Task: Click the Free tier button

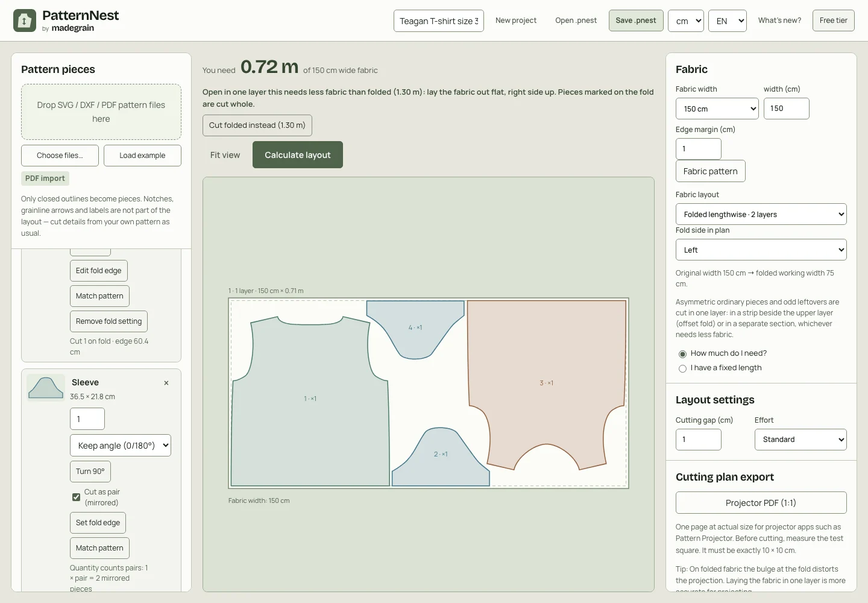Action: click(834, 21)
